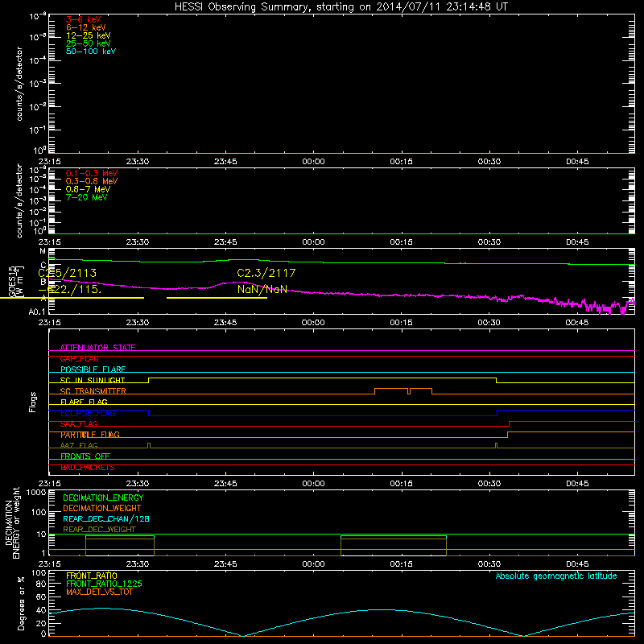The image size is (644, 644).
Task: Click the SAA_FLAG label
Action: (79, 424)
